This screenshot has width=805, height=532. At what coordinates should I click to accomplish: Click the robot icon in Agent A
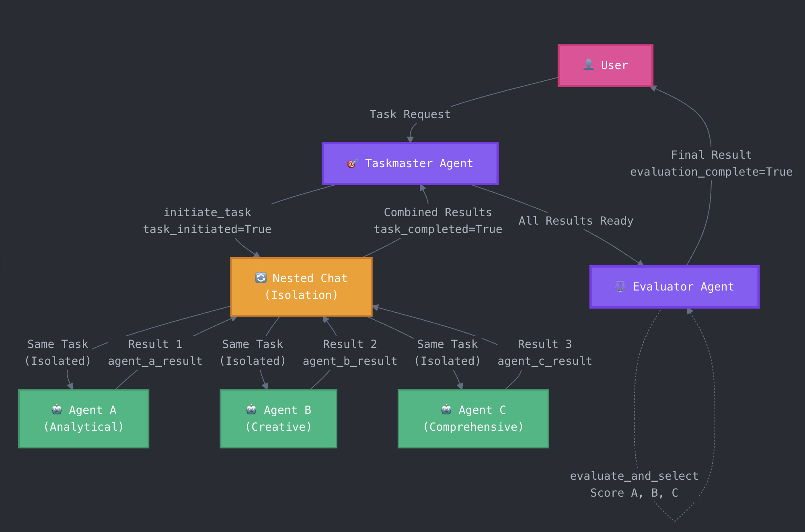tap(57, 409)
